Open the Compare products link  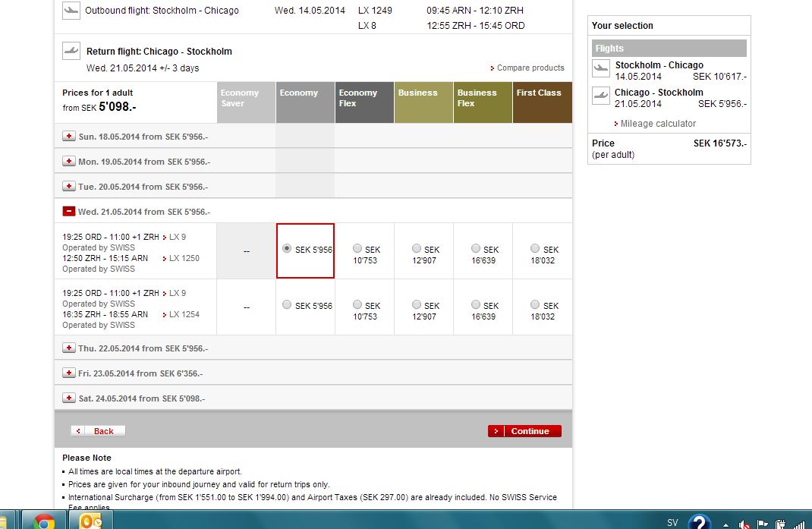pos(530,68)
